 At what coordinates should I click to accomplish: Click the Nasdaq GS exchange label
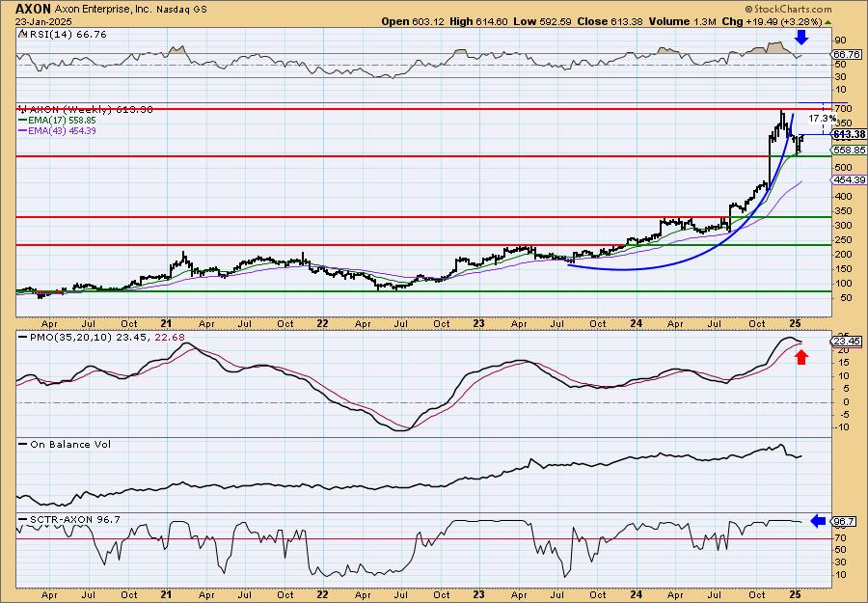pyautogui.click(x=179, y=10)
